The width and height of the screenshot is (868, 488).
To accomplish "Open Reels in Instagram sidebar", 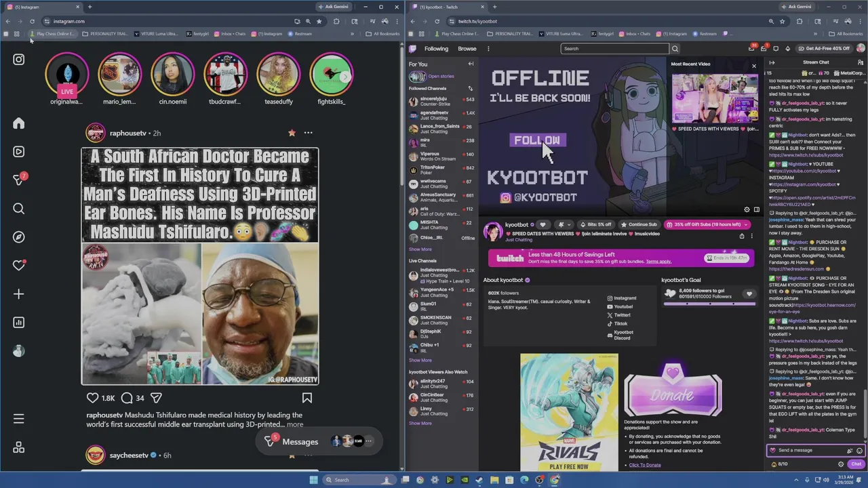I will coord(19,152).
